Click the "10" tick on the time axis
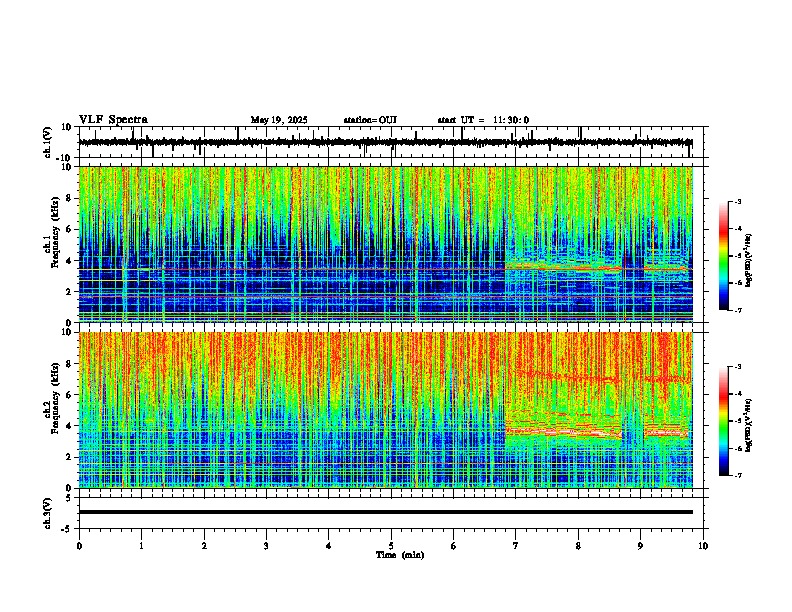 [703, 546]
